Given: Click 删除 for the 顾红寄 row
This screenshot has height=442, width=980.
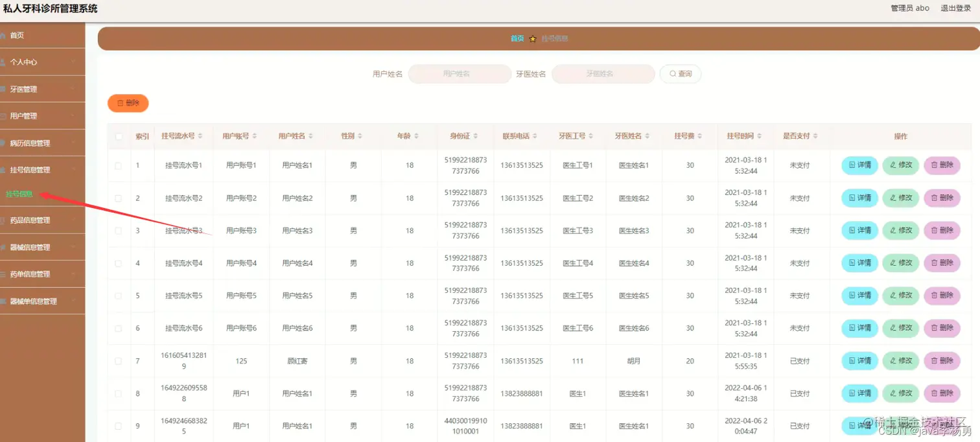Looking at the screenshot, I should tap(942, 361).
